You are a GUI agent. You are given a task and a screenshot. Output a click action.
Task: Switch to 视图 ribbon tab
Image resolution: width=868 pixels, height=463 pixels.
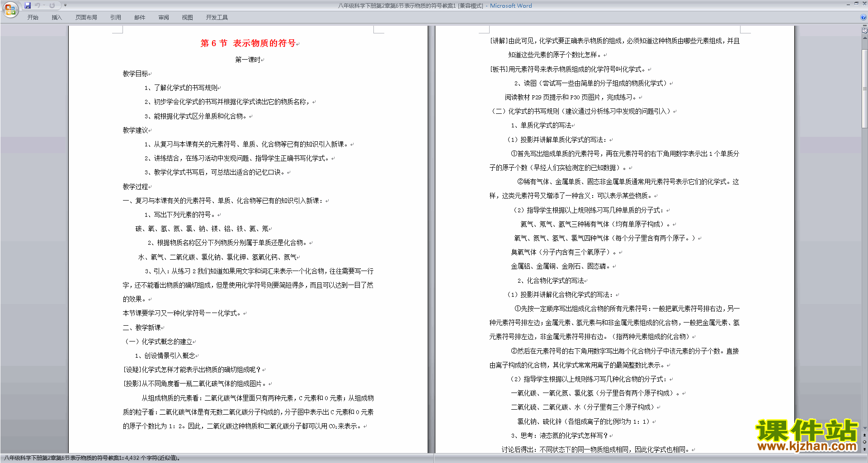click(188, 18)
